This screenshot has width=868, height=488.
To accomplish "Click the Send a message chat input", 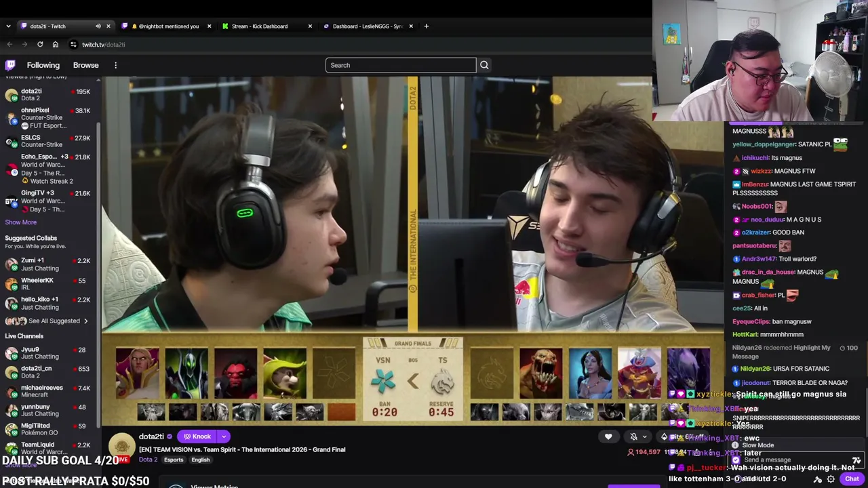I will point(793,460).
